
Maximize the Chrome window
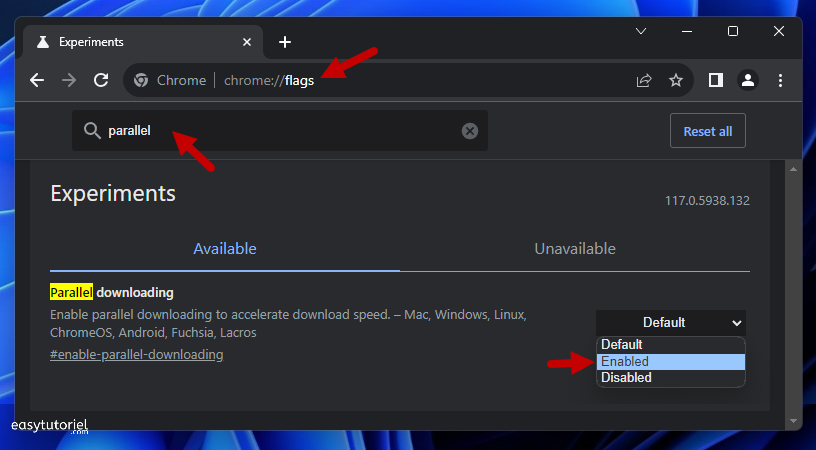[733, 31]
